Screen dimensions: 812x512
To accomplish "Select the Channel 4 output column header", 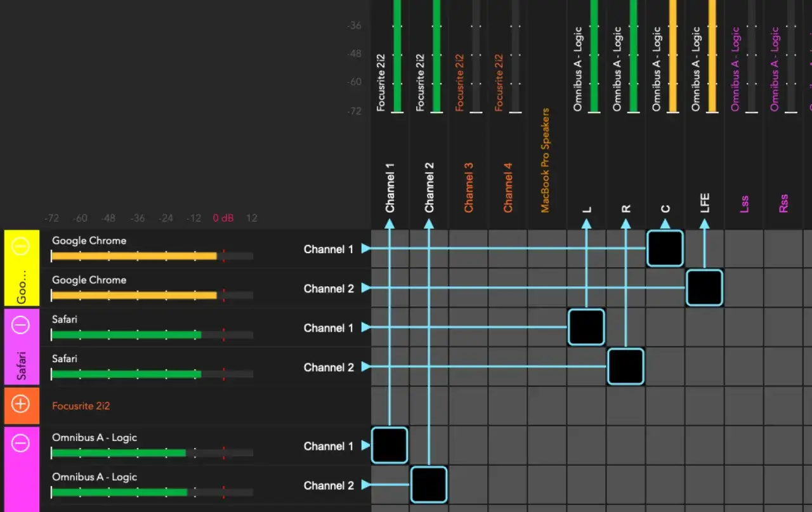I will 507,187.
